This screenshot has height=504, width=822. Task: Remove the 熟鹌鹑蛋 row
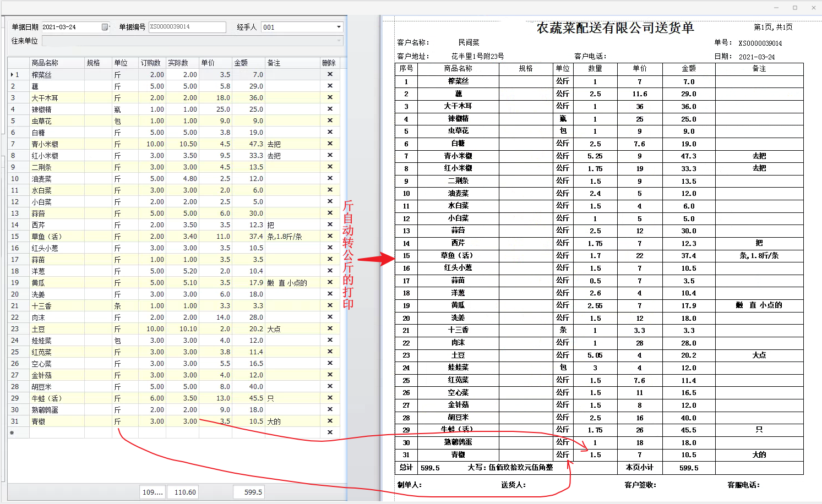coord(330,409)
